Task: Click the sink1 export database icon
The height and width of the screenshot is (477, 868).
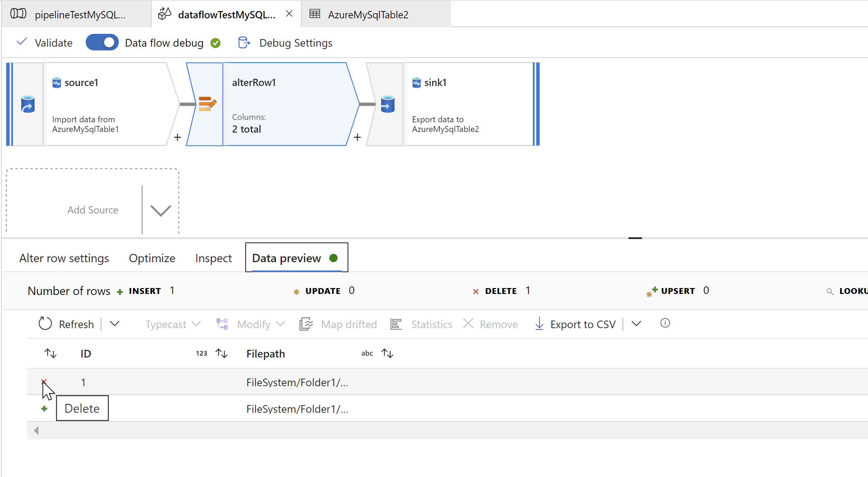Action: click(387, 104)
